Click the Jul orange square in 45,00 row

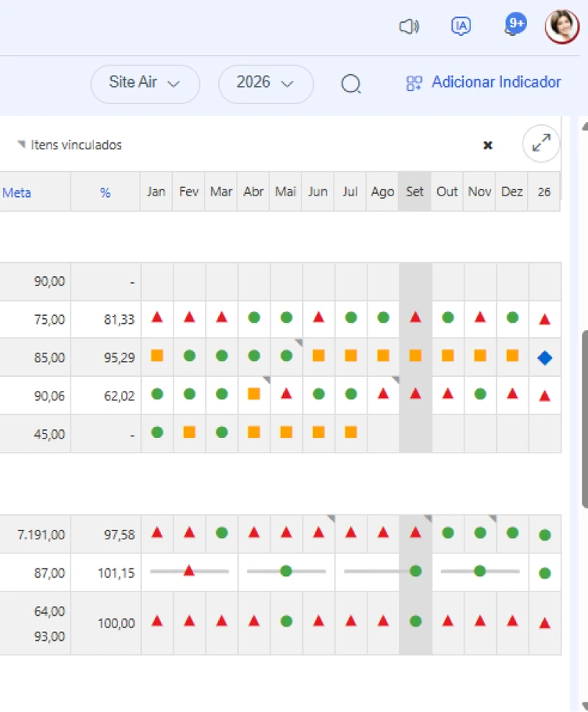click(351, 432)
